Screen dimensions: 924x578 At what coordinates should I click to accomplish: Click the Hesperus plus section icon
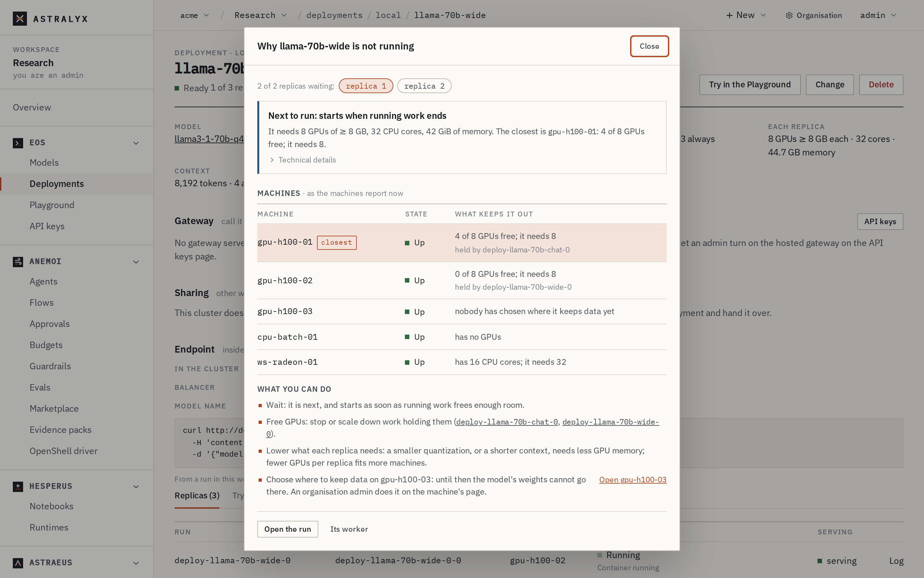tap(18, 486)
